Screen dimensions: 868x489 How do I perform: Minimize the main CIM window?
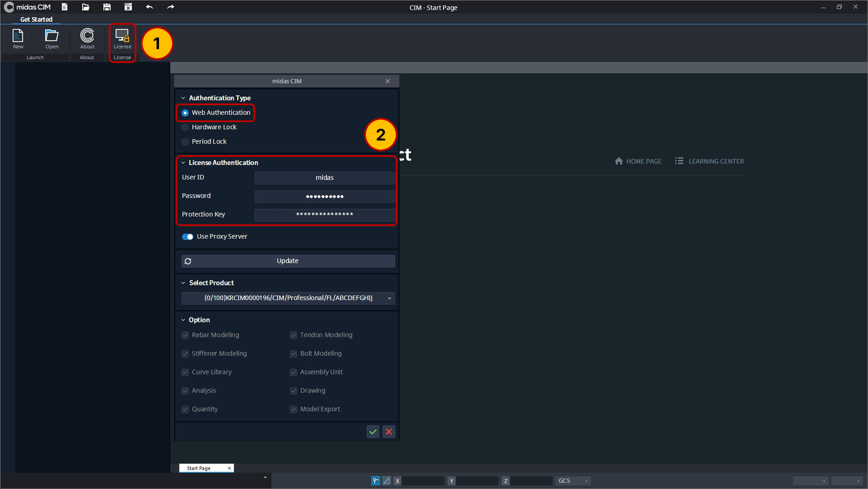coord(823,7)
